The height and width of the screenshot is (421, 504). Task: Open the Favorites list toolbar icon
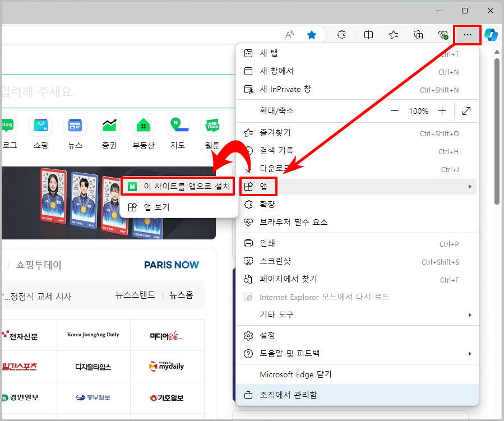(394, 35)
